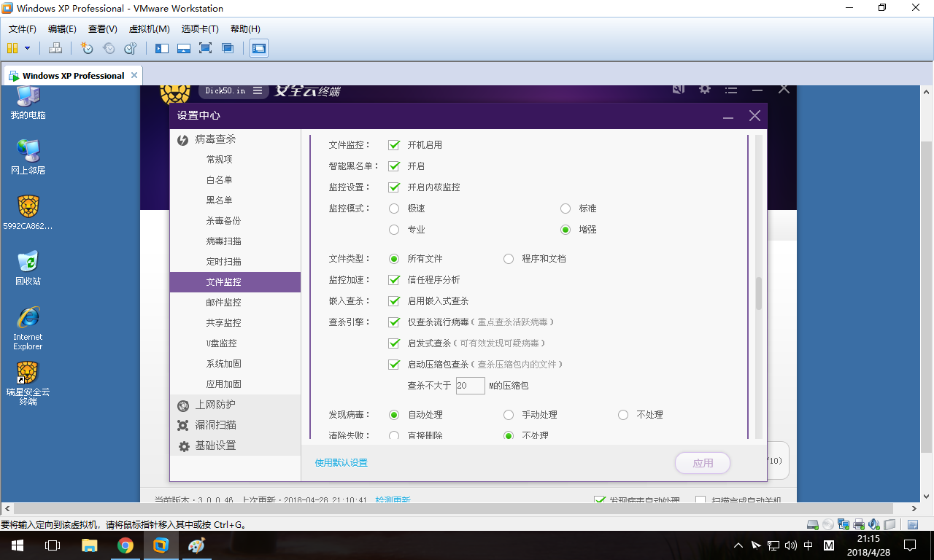Select the Windows XP Professional tab
The image size is (934, 560).
pyautogui.click(x=73, y=75)
